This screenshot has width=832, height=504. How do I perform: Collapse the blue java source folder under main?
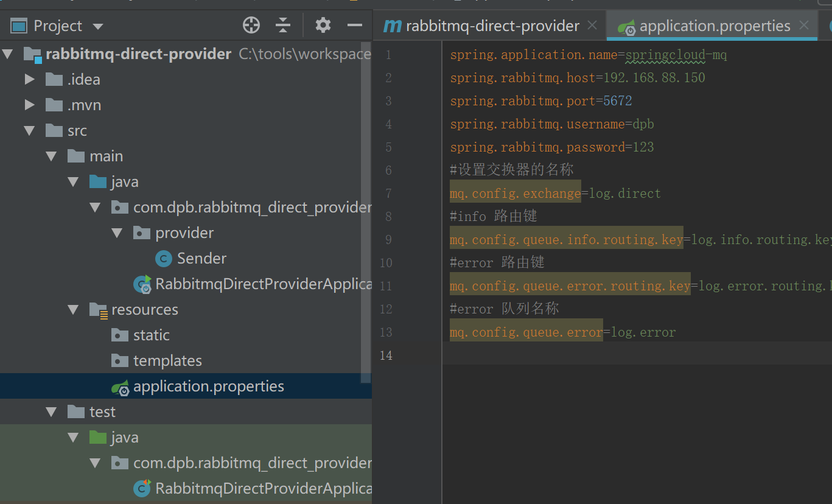click(x=73, y=181)
